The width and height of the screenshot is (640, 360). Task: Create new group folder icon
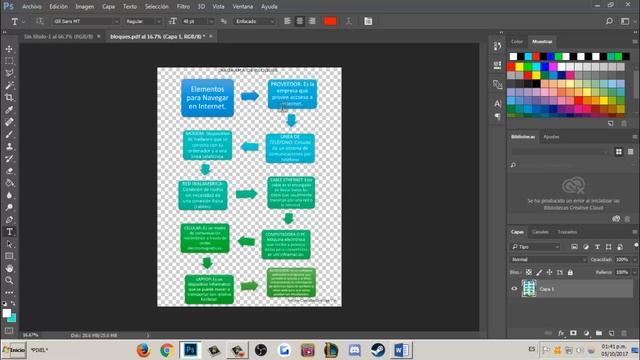[599, 333]
